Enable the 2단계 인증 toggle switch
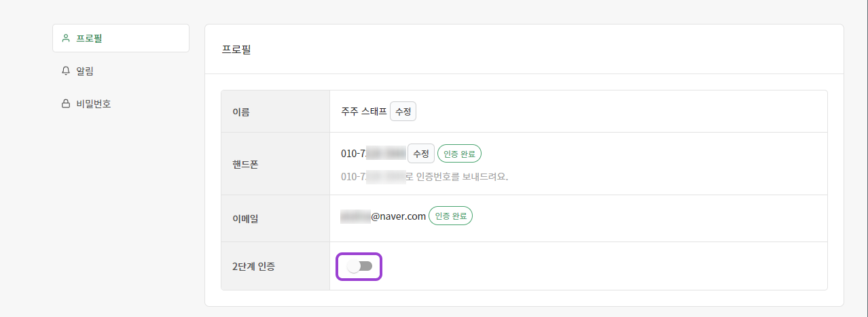868x317 pixels. coord(360,266)
